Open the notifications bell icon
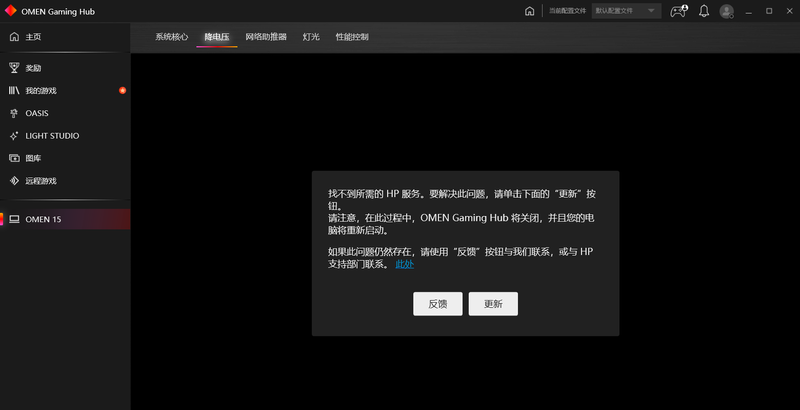 coord(704,11)
